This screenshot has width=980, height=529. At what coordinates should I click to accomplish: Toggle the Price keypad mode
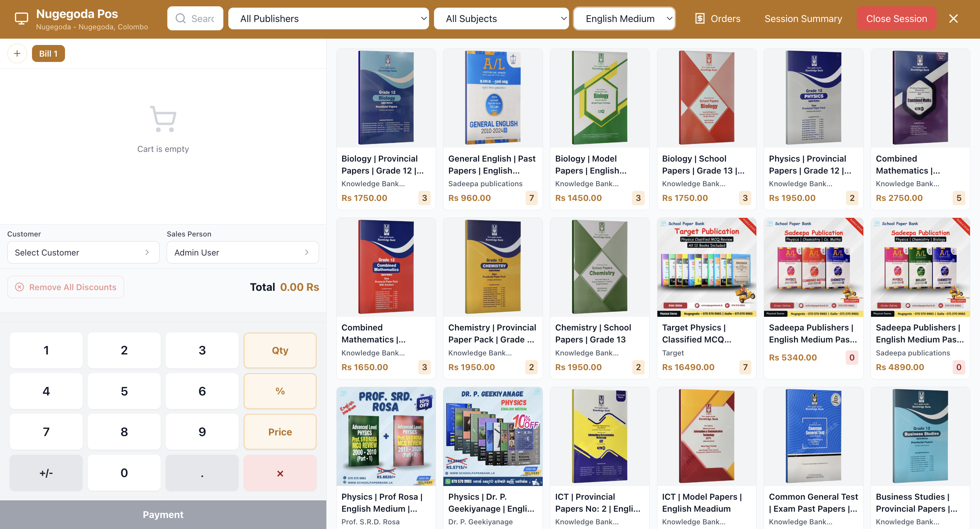coord(280,432)
